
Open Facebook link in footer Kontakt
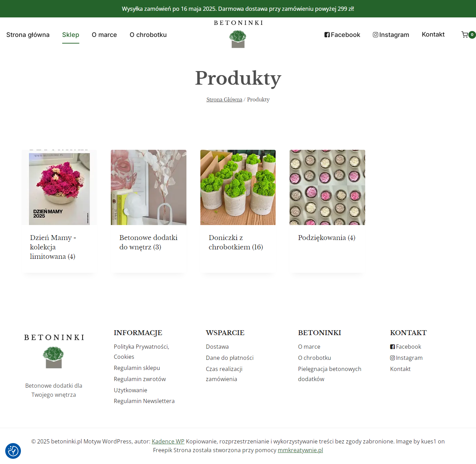(x=406, y=347)
